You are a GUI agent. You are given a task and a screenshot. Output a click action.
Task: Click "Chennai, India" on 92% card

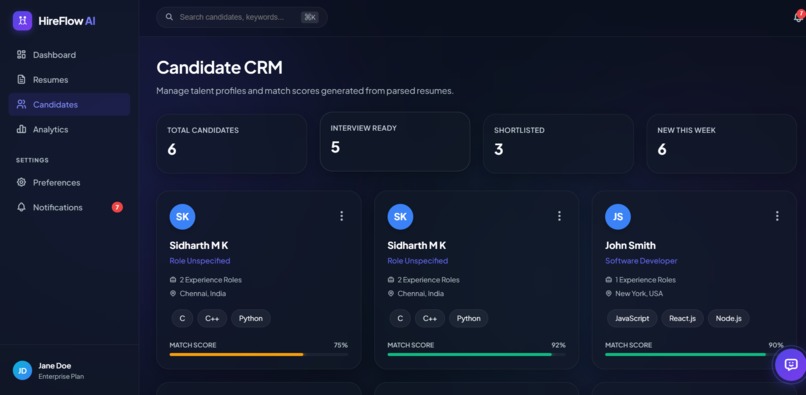pos(420,294)
